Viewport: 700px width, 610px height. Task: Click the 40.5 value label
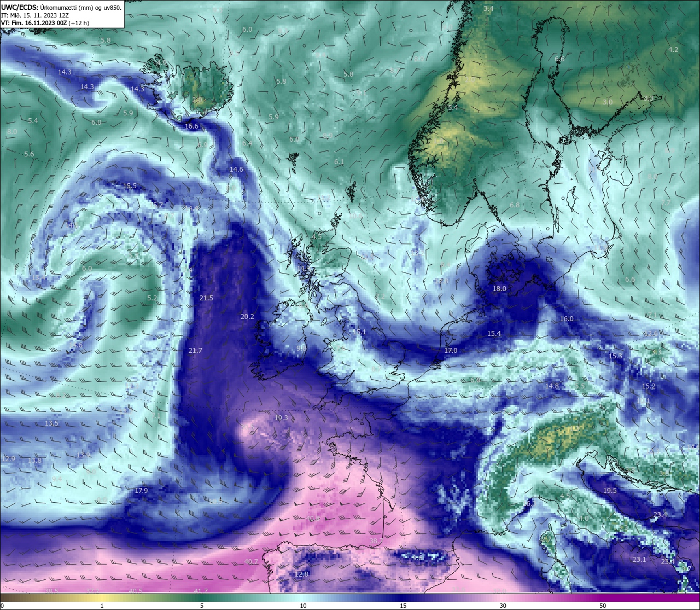point(136,590)
